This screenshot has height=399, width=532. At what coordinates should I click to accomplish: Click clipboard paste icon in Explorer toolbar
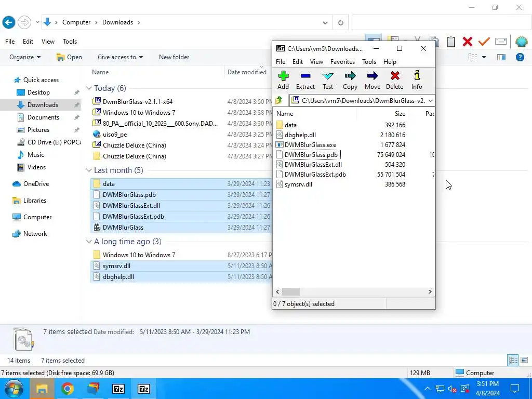pyautogui.click(x=451, y=42)
